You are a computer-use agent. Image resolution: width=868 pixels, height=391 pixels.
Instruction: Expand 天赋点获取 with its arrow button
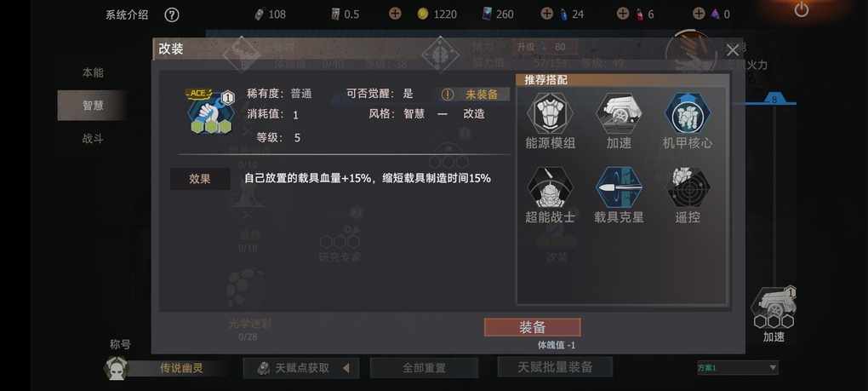click(346, 368)
